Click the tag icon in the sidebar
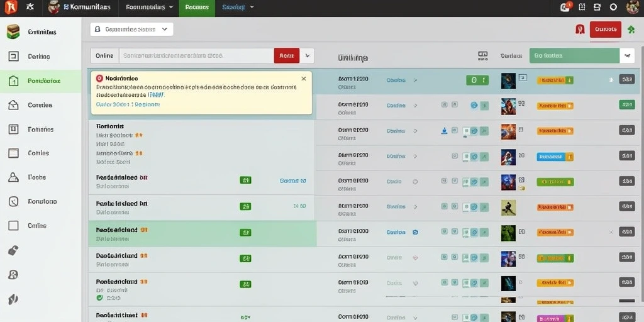Viewport: 644px width, 322px height. (13, 250)
